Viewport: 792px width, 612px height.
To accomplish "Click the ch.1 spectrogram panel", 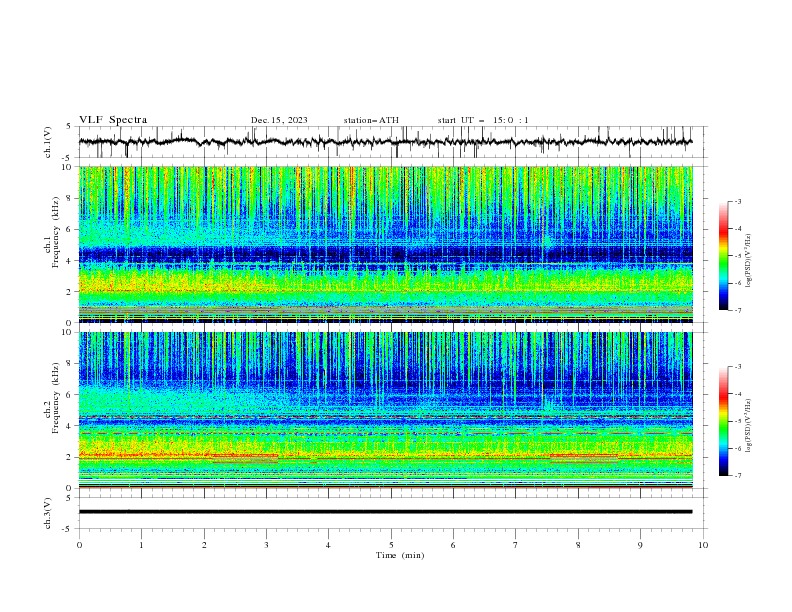I will point(386,244).
